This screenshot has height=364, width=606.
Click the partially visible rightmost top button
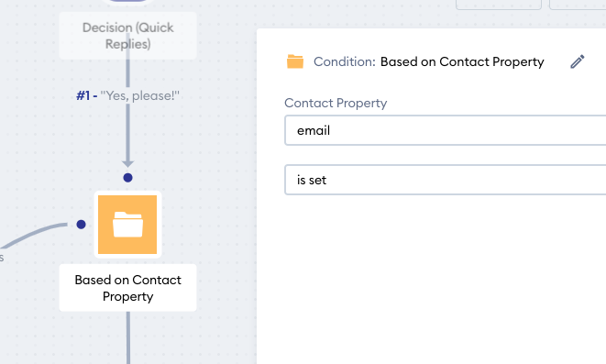(578, 4)
